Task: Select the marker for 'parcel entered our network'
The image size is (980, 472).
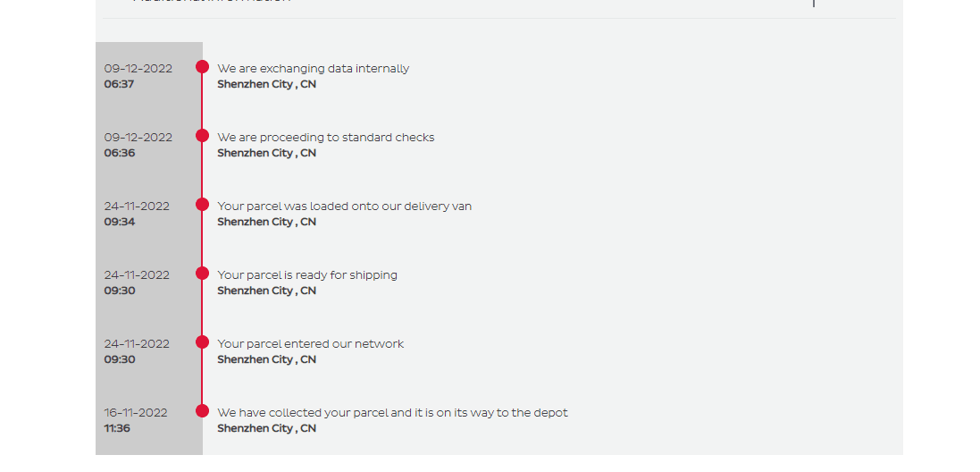Action: click(202, 342)
